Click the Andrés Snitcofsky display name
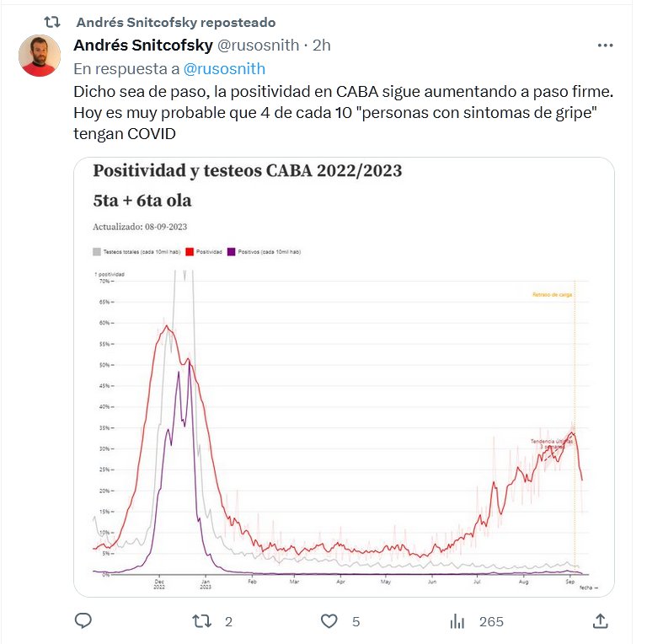The height and width of the screenshot is (644, 647). pyautogui.click(x=144, y=45)
